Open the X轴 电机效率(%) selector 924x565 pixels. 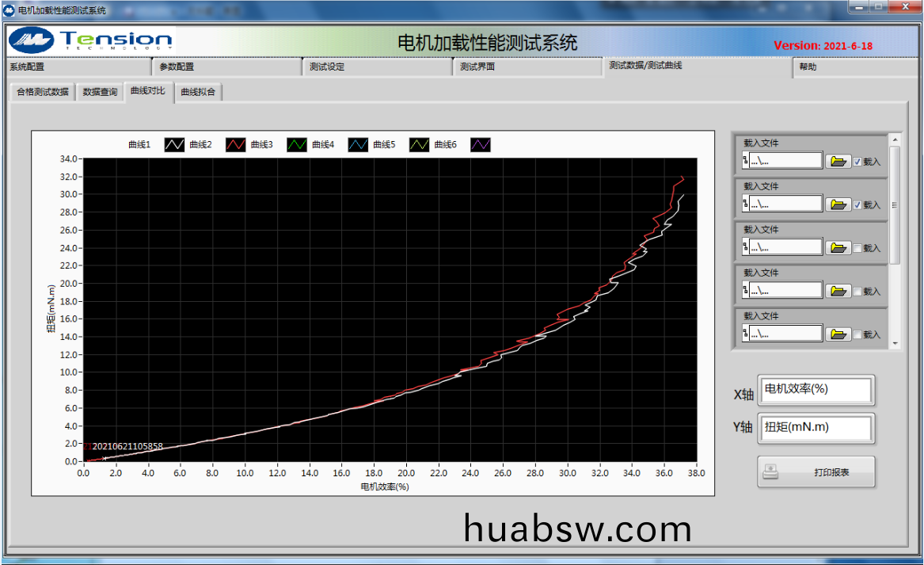(816, 390)
